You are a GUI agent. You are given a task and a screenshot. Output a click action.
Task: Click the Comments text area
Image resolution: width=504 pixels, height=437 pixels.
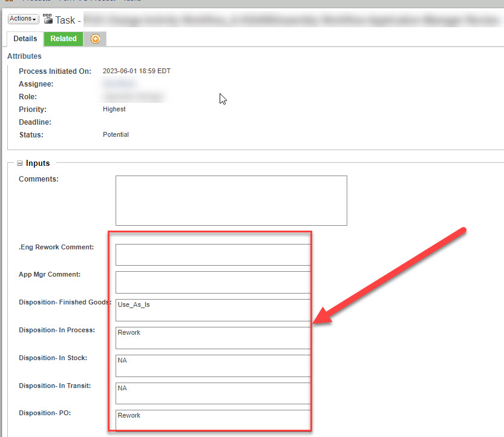coord(231,200)
